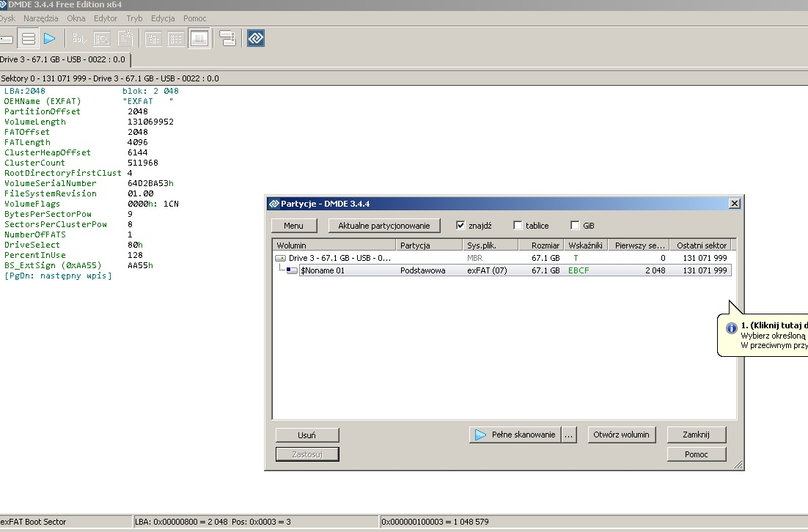The height and width of the screenshot is (532, 808).
Task: Click the Pełne skanowanie button
Action: (515, 435)
